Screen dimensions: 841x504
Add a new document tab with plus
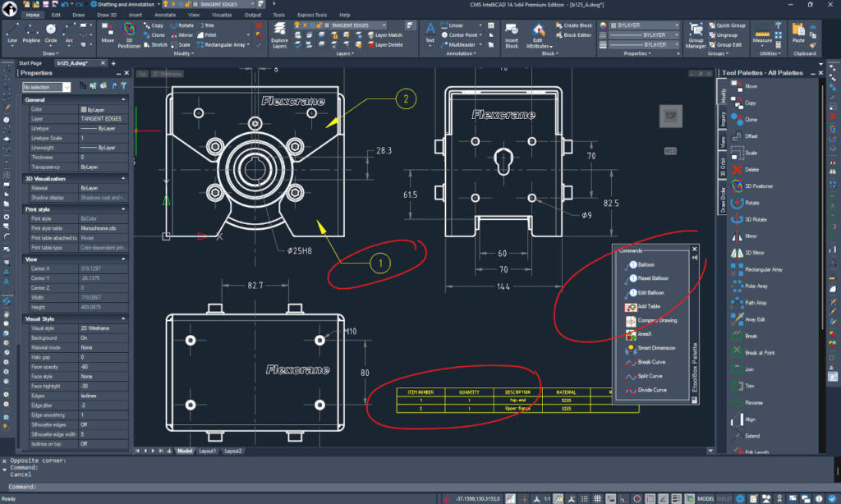tap(113, 63)
